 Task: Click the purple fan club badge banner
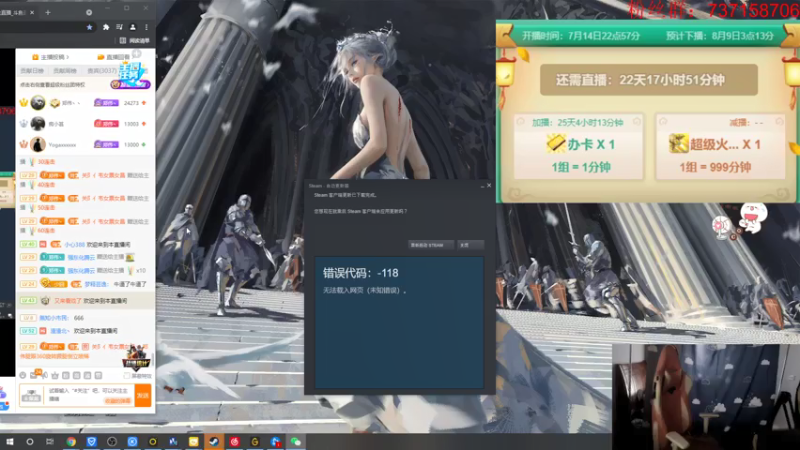[130, 84]
